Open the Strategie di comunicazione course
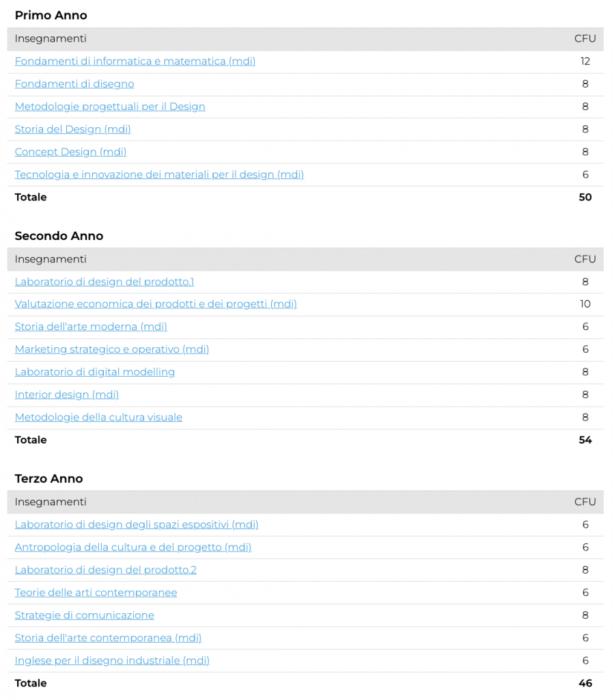 85,615
